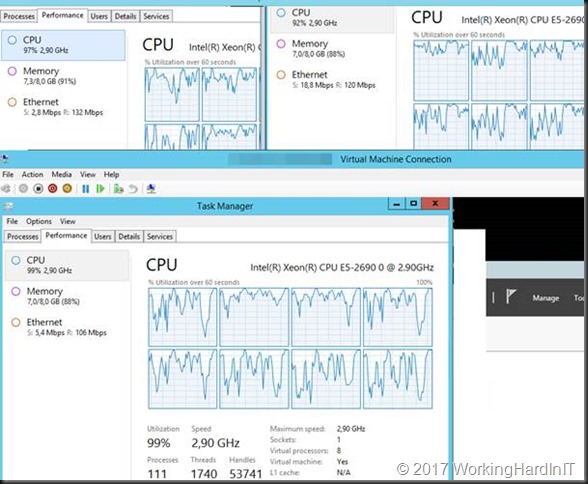The width and height of the screenshot is (588, 484).
Task: Switch to Details tab in bottom Task Manager
Action: tap(129, 237)
